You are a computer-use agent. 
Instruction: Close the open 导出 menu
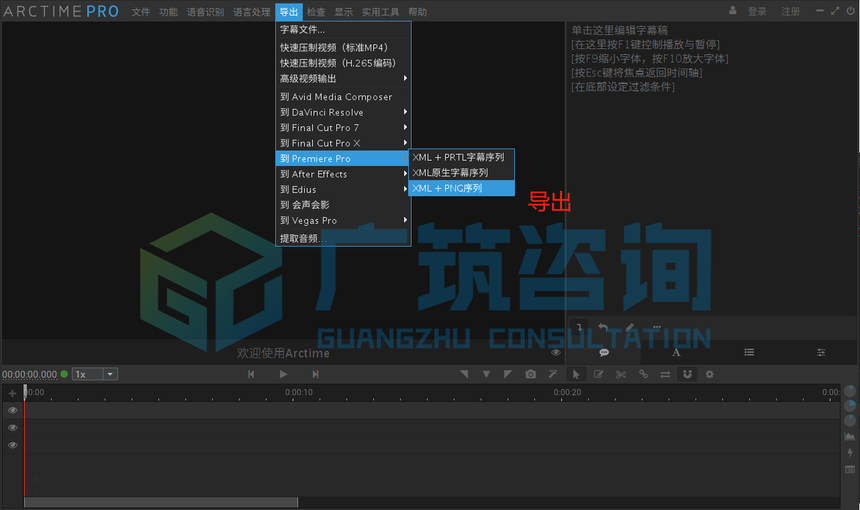pyautogui.click(x=288, y=12)
